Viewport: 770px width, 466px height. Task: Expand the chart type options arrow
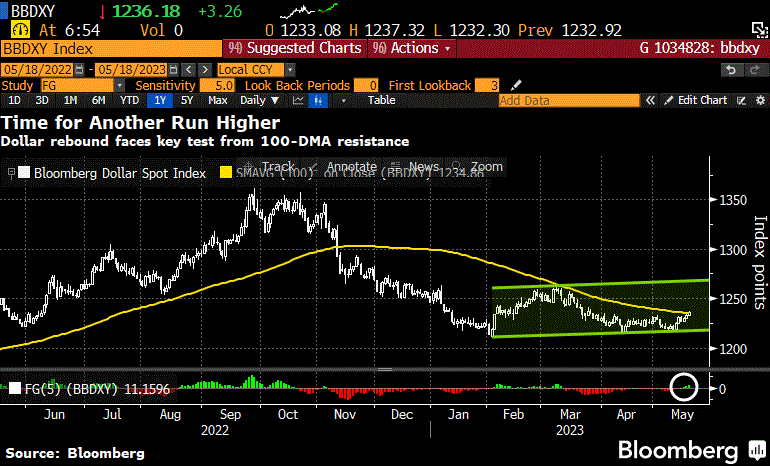click(343, 101)
